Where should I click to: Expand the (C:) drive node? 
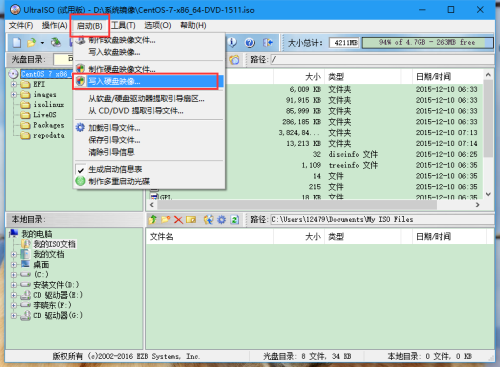(14, 275)
